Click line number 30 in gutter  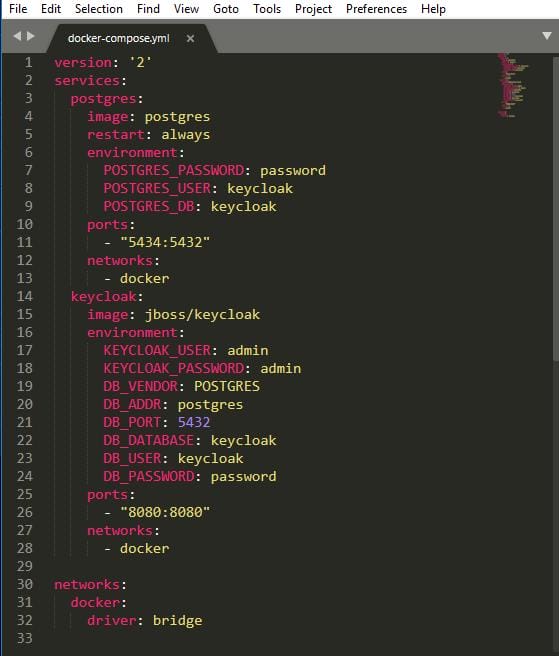pos(24,584)
